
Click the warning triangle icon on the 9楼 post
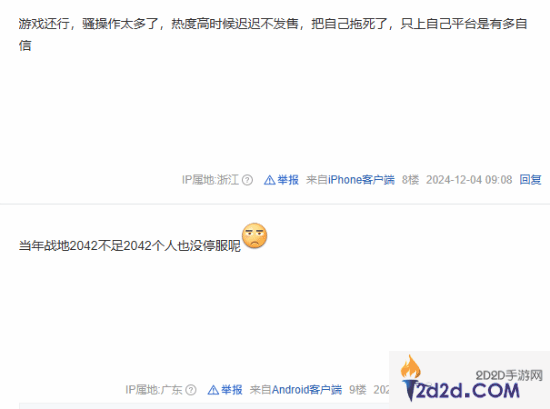[x=213, y=390]
